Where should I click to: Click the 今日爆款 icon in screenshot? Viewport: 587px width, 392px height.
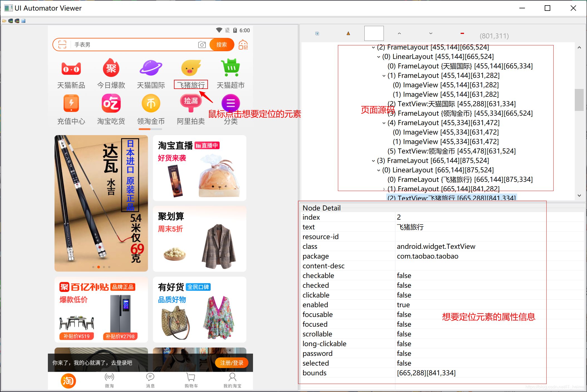click(111, 68)
